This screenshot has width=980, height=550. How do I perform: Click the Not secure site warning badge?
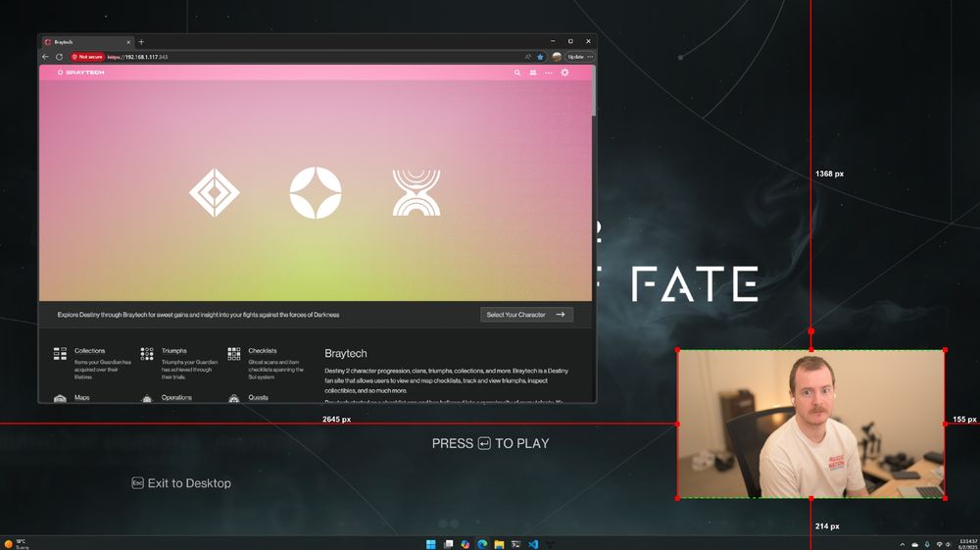pos(87,57)
